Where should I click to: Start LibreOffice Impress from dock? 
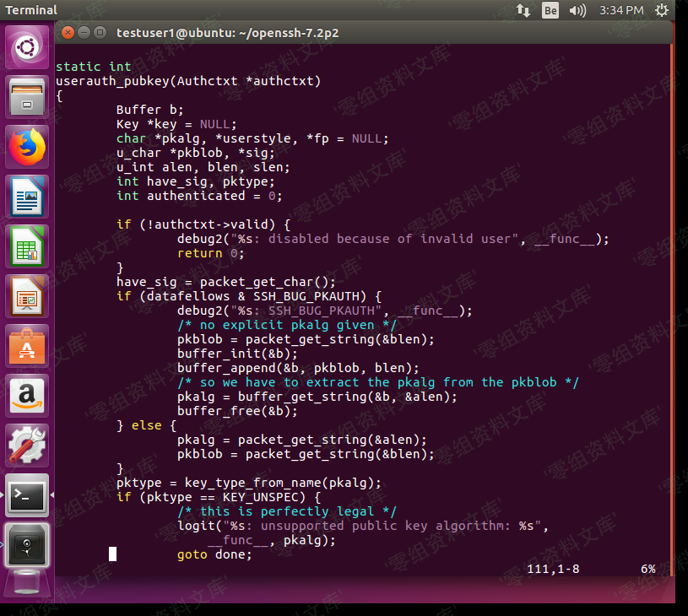[x=28, y=296]
